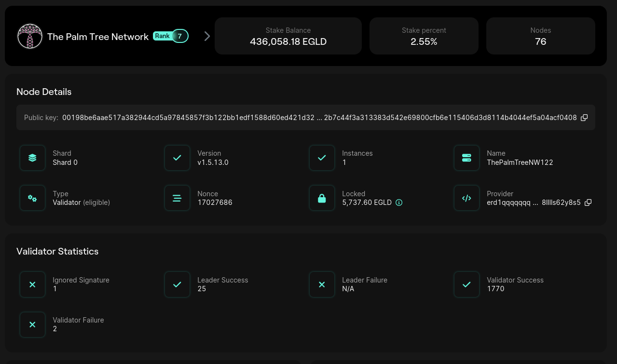Screen dimensions: 617x364
Task: Click the Leader Success check icon
Action: pos(177,284)
